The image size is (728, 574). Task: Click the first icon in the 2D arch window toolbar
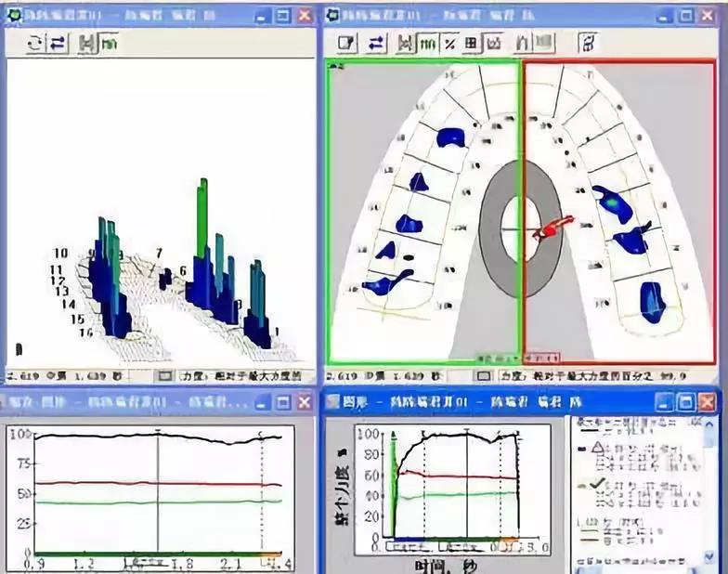click(347, 43)
